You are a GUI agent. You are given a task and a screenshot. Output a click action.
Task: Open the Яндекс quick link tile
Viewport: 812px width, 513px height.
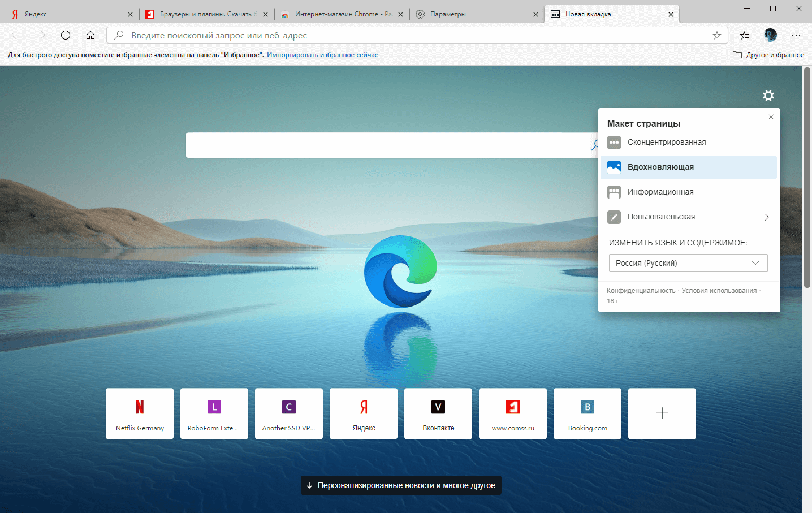point(364,413)
